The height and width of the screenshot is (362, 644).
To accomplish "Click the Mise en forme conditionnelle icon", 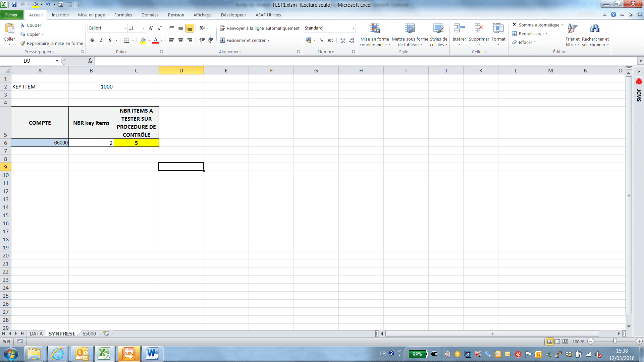I will (x=374, y=29).
